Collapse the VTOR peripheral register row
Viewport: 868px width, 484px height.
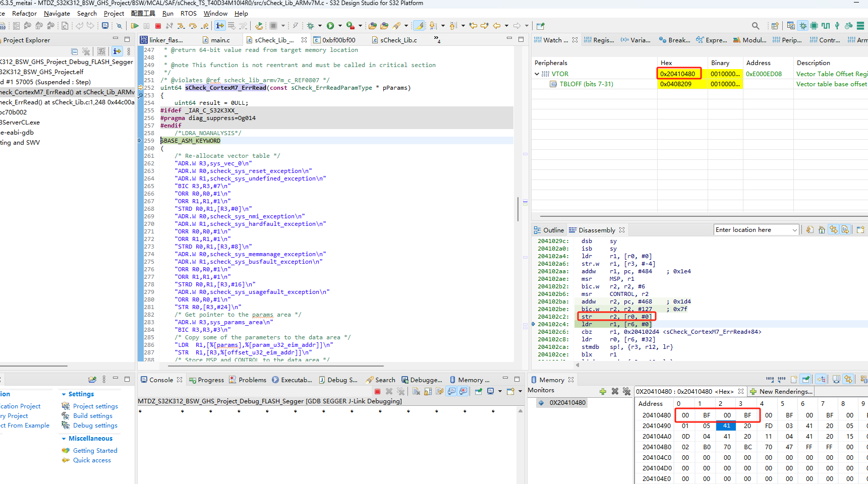click(537, 74)
